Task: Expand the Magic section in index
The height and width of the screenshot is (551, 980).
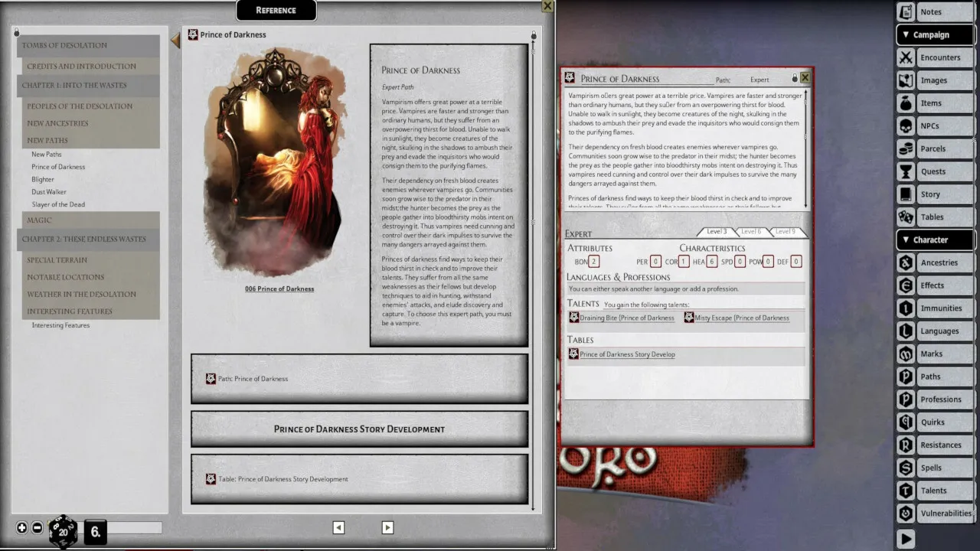Action: click(90, 220)
